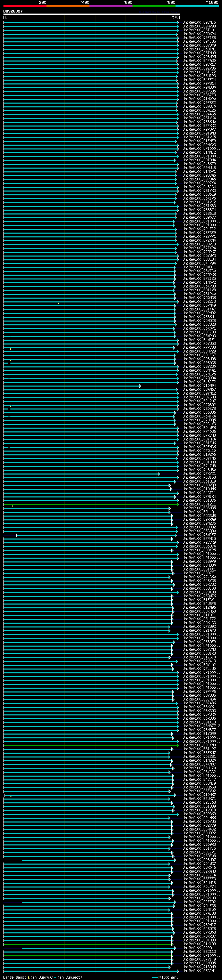Click the green ~80% identity legend bar
The image size is (222, 980).
point(154,6)
